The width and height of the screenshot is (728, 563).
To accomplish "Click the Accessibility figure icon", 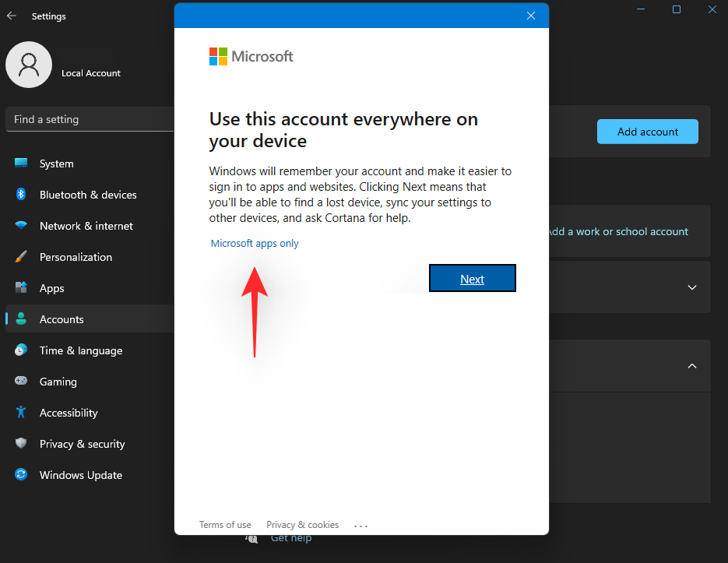I will (21, 413).
